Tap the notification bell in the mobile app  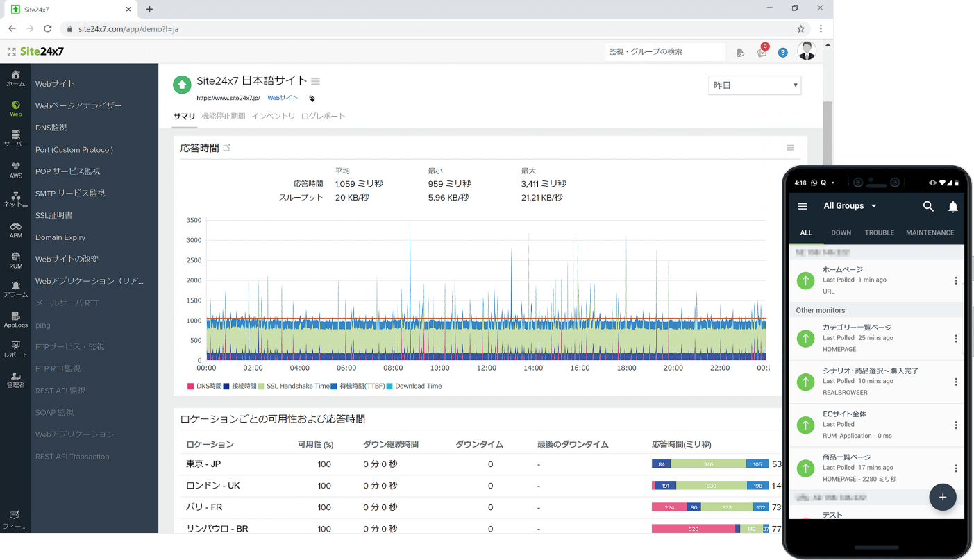[952, 206]
